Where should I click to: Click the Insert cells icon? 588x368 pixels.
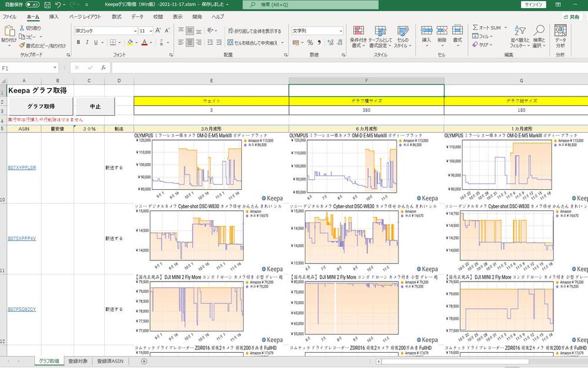tap(426, 31)
